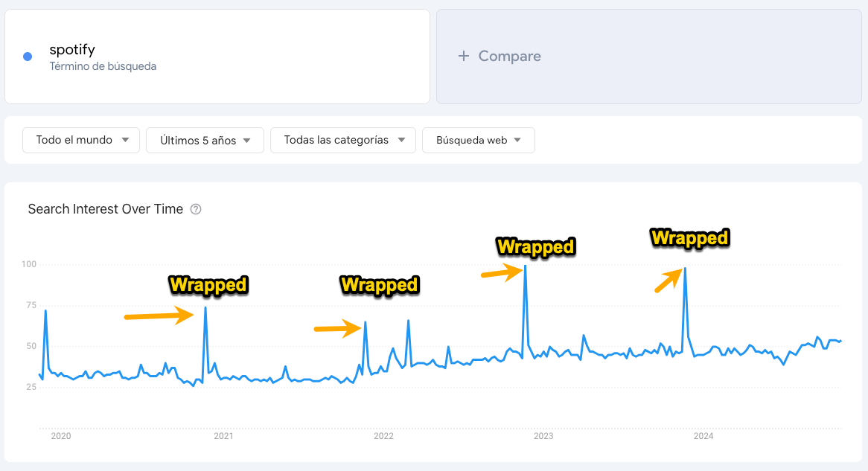
Task: Click the Search Interest Over Time heading
Action: (x=105, y=209)
